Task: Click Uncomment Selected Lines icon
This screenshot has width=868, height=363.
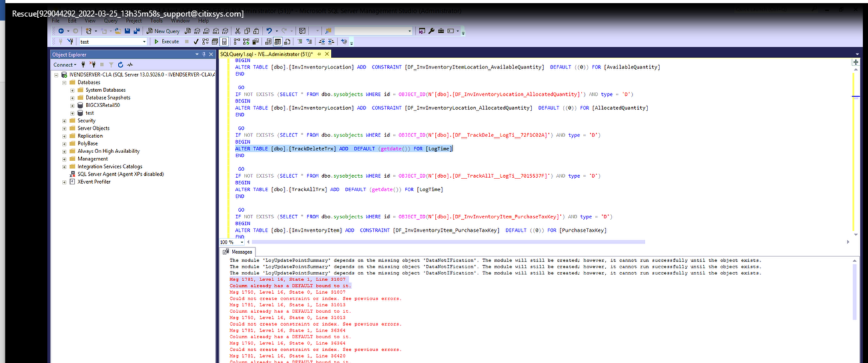Action: [x=308, y=41]
